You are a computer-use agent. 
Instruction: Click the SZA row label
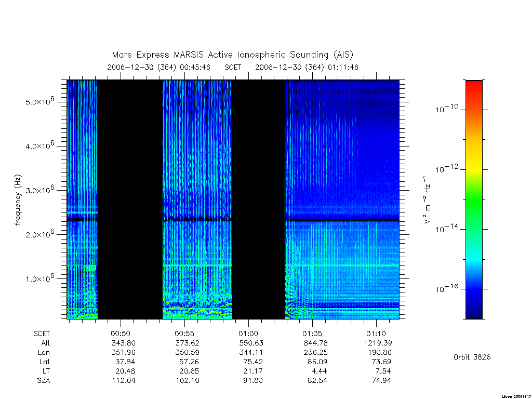point(44,381)
